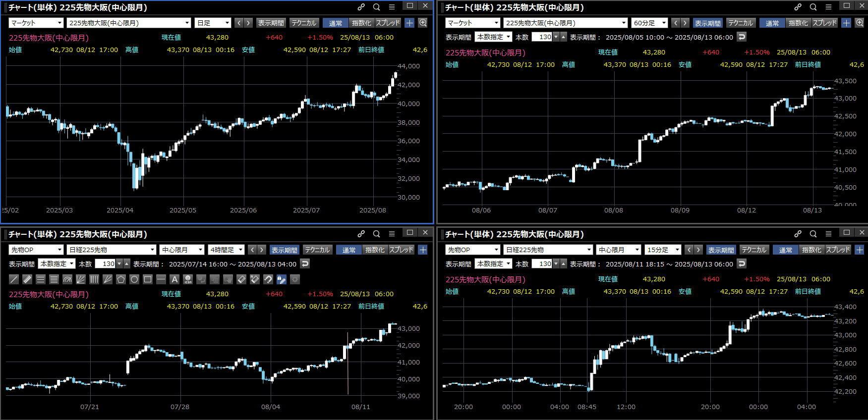Open the hamburger menu in the 15分足 chart title bar
Image resolution: width=868 pixels, height=420 pixels.
point(828,234)
